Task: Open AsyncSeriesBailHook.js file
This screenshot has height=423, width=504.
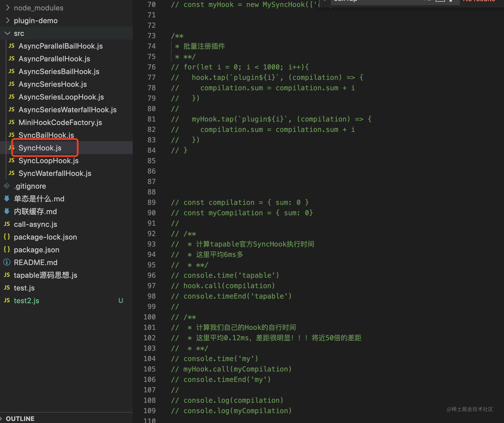Action: (x=59, y=71)
